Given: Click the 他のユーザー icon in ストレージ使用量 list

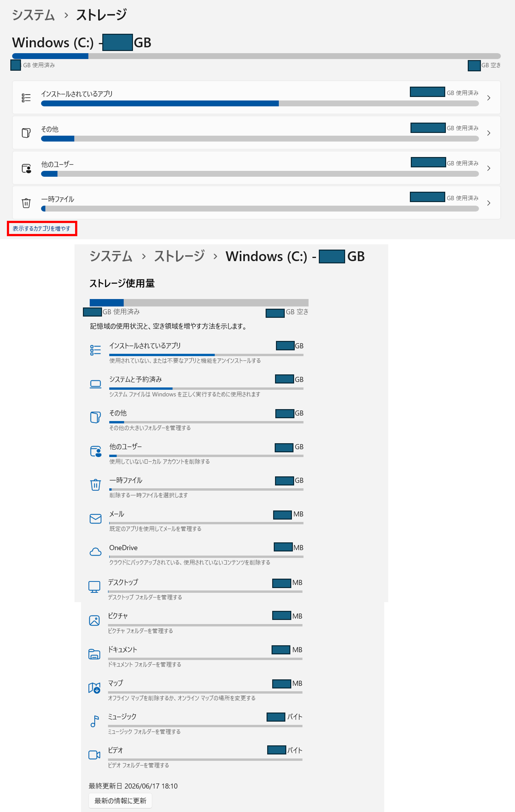Looking at the screenshot, I should tap(96, 451).
